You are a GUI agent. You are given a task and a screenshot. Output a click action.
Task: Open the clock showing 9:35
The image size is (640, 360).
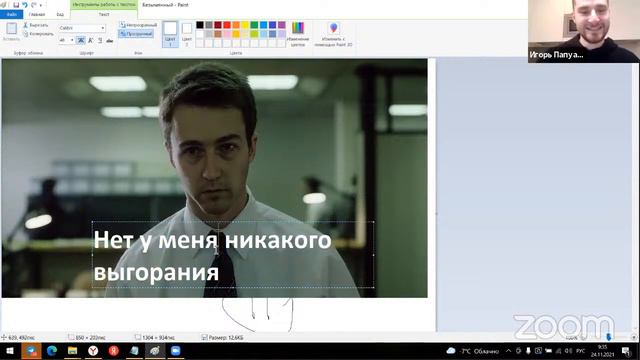tap(602, 351)
